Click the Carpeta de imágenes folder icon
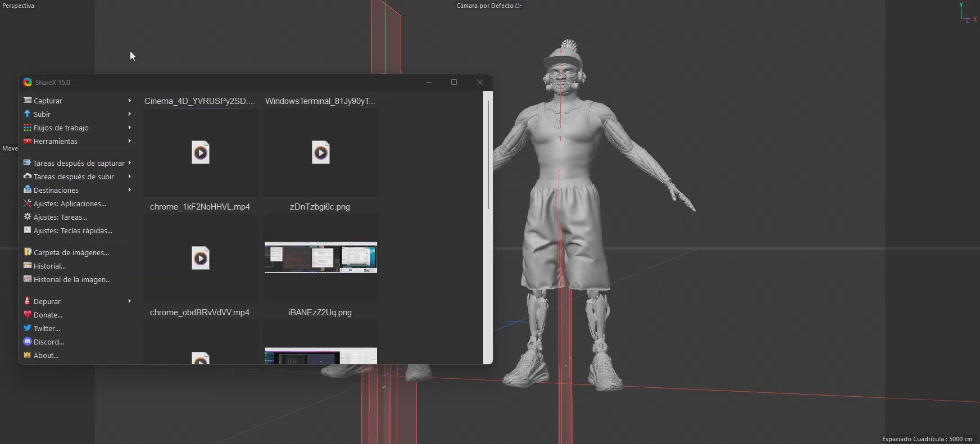This screenshot has height=444, width=980. (27, 252)
